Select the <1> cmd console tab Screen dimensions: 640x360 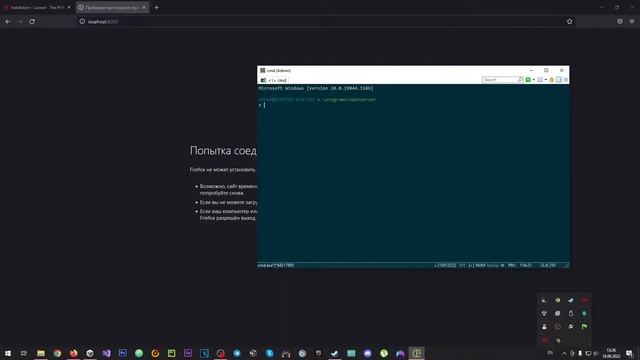pos(273,80)
